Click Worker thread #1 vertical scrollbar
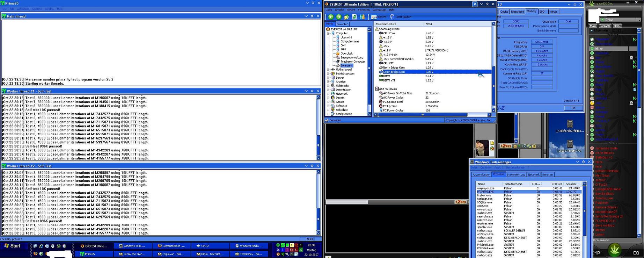 318,128
